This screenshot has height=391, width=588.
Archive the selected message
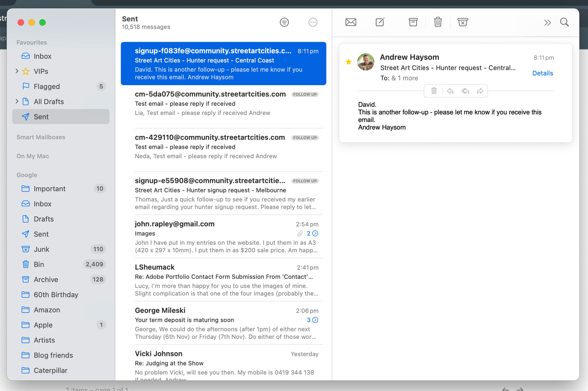tap(413, 22)
